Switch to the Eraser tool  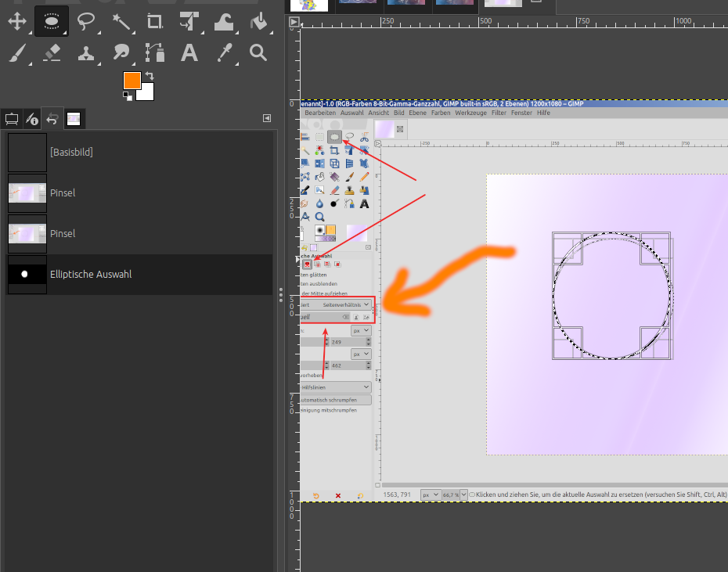(x=52, y=53)
